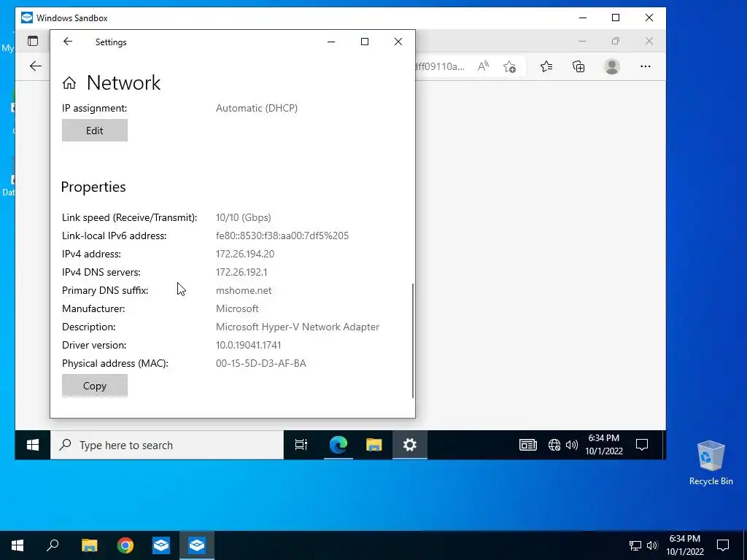This screenshot has width=747, height=560.
Task: Select DNS server value 172.26.192.1
Action: tap(241, 273)
